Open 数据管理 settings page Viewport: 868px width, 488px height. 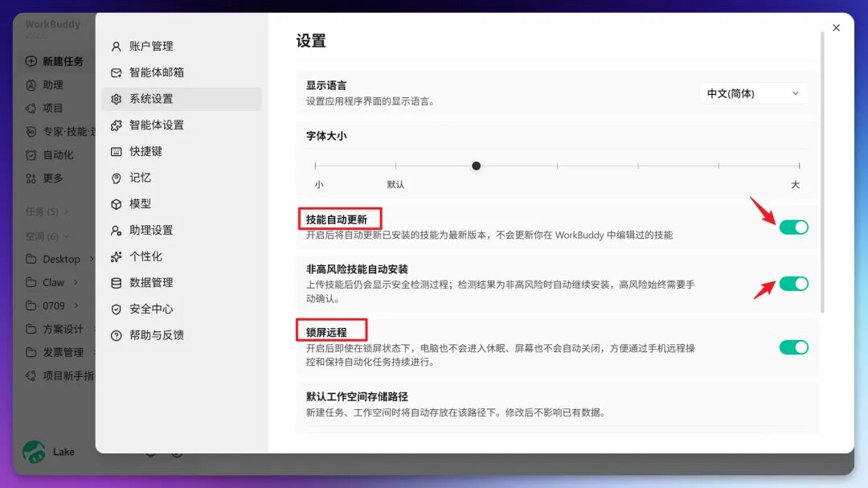tap(182, 283)
